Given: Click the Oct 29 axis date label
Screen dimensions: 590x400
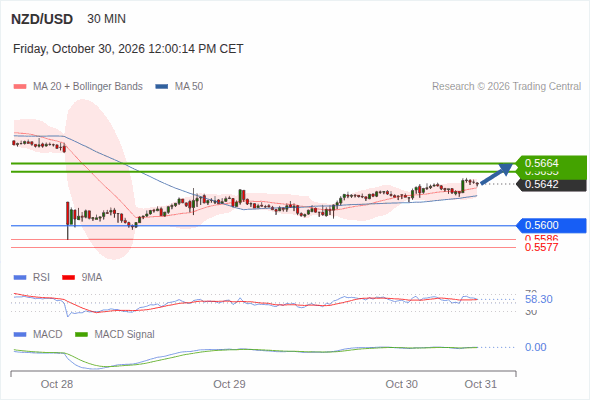Looking at the screenshot, I should [229, 384].
